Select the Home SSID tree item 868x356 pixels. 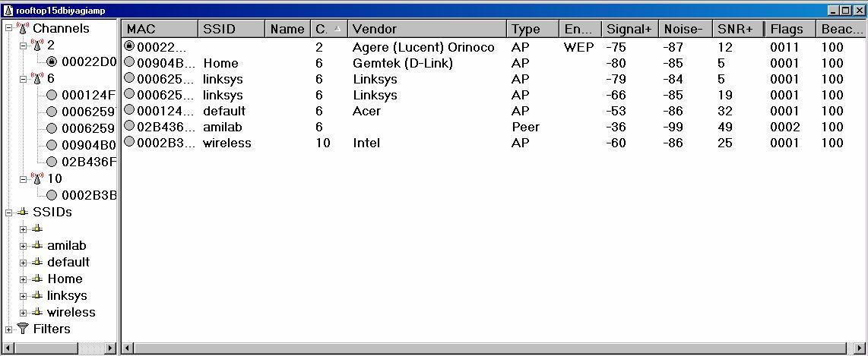(65, 279)
